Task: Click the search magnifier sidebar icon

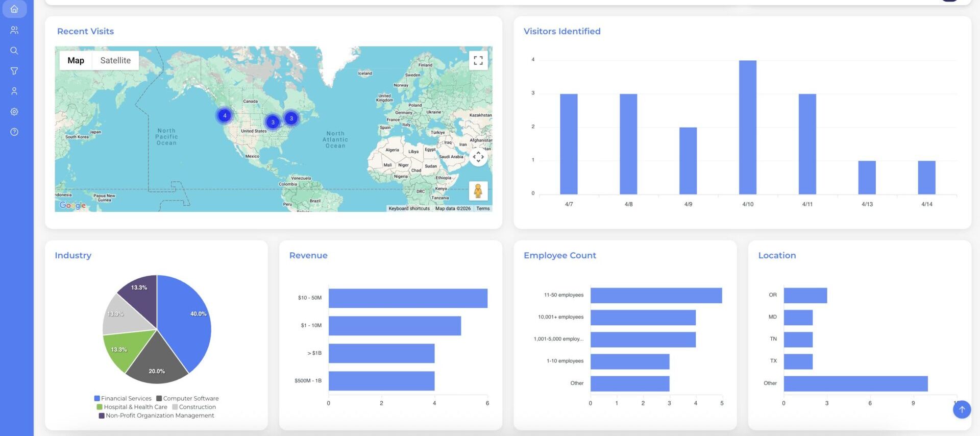Action: click(14, 51)
